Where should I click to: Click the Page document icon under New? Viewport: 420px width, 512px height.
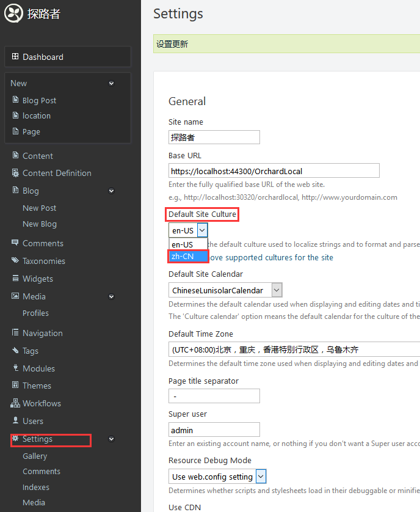15,131
